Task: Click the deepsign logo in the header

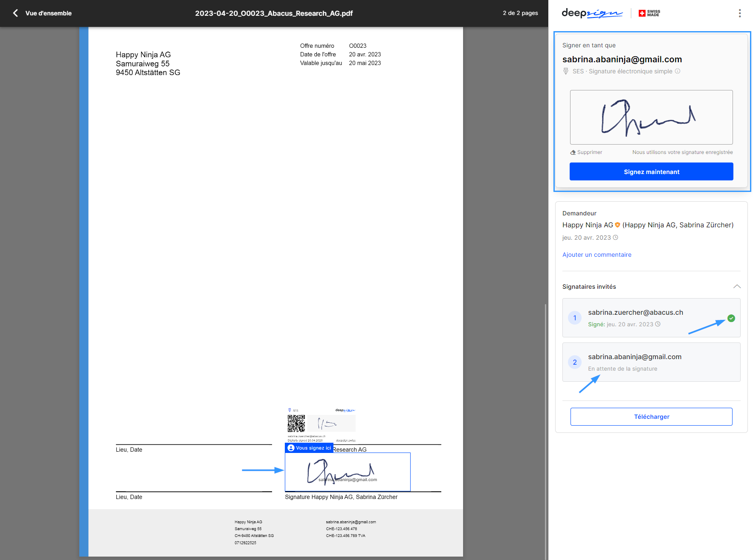Action: [x=591, y=13]
